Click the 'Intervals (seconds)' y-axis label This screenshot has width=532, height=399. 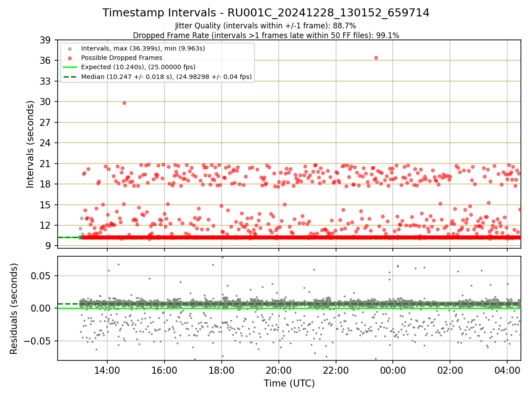(30, 144)
